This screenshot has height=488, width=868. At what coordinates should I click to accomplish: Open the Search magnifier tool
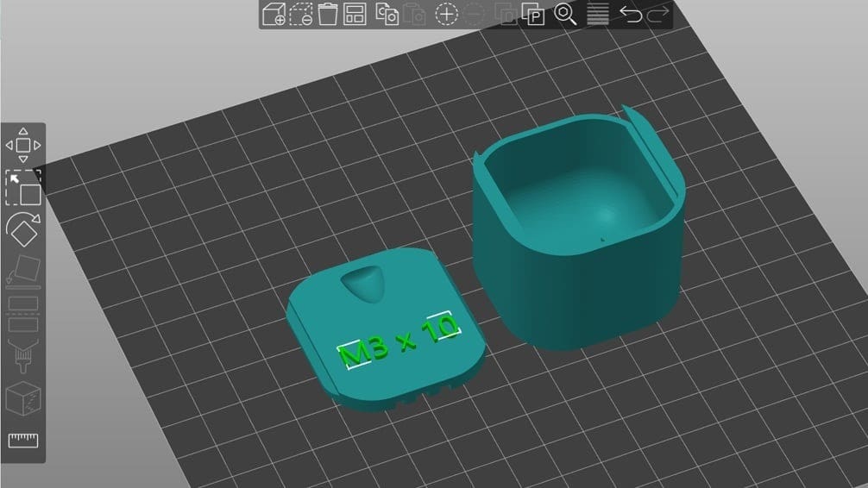(x=565, y=14)
